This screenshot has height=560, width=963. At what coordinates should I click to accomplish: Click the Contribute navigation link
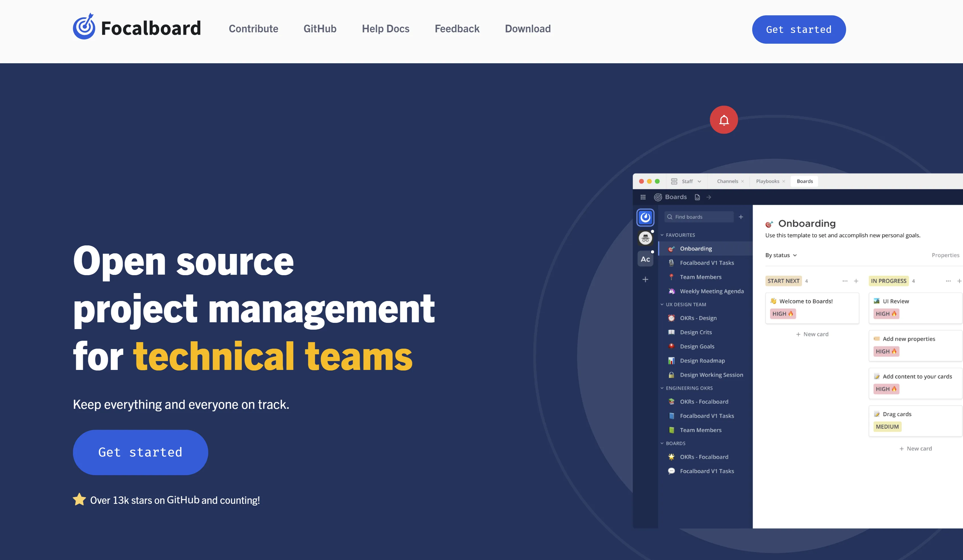coord(253,29)
